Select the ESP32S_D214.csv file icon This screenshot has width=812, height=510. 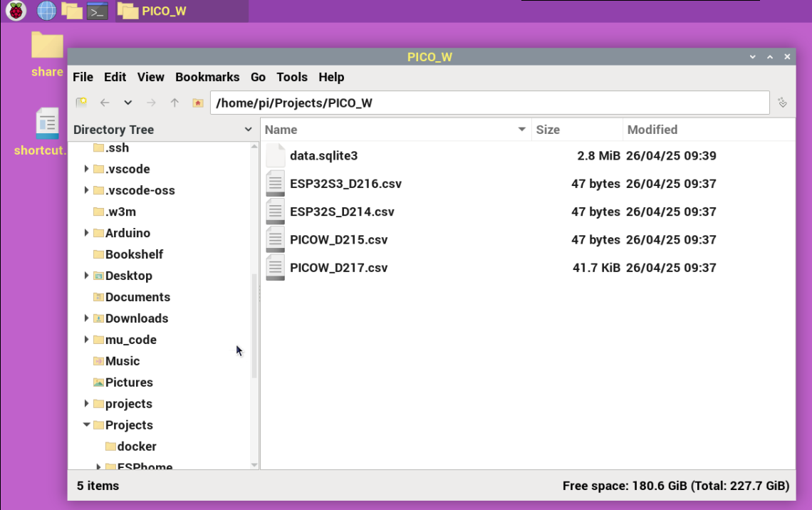(275, 212)
